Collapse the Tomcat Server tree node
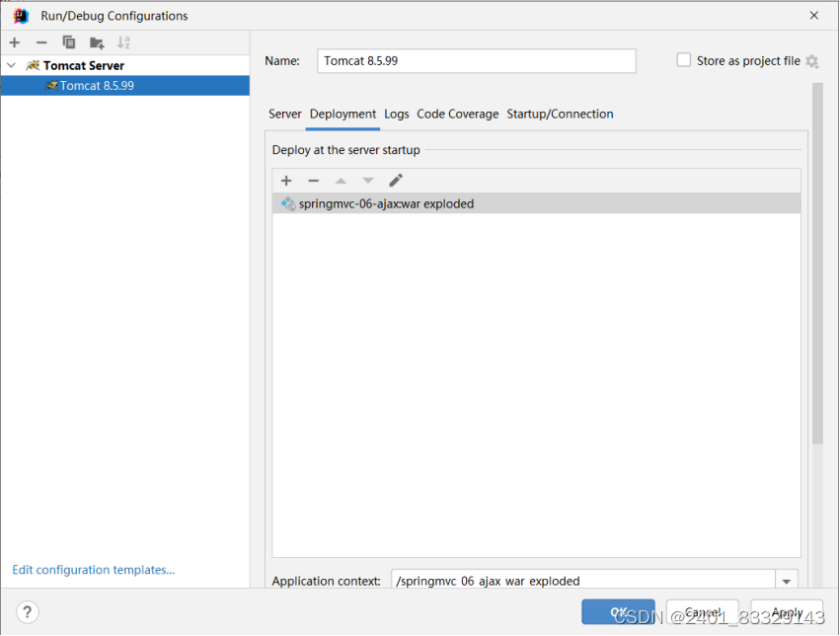This screenshot has width=840, height=636. (x=11, y=65)
